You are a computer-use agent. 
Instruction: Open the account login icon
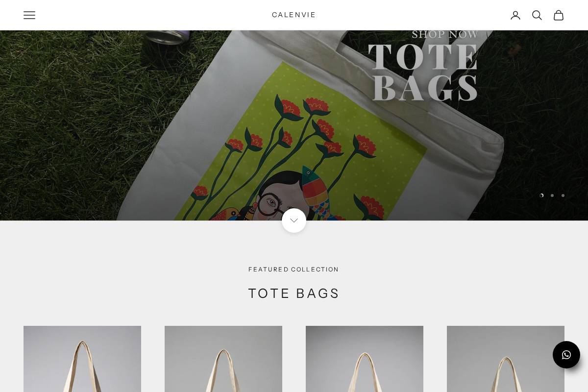[515, 15]
